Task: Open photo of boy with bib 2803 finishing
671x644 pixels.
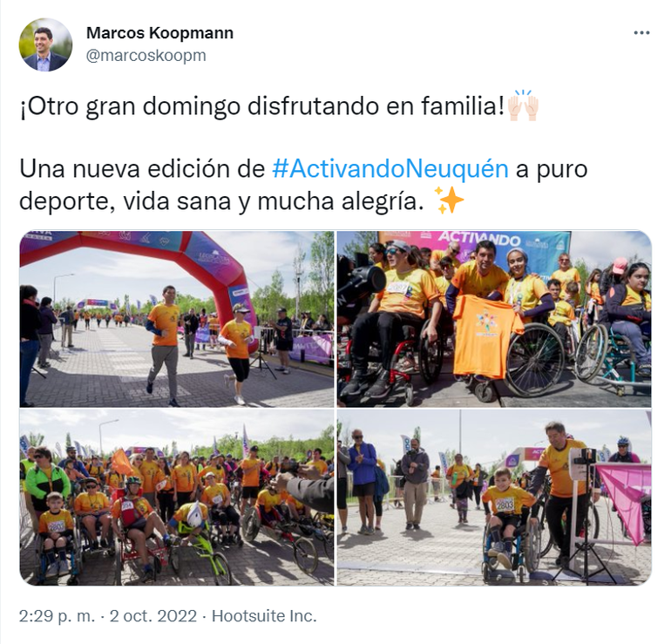Action: pyautogui.click(x=494, y=498)
